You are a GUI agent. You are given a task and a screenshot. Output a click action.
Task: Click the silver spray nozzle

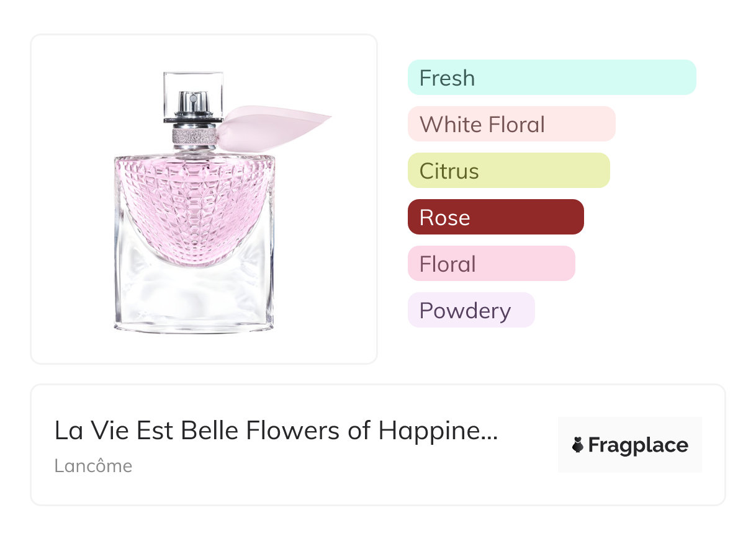193,102
